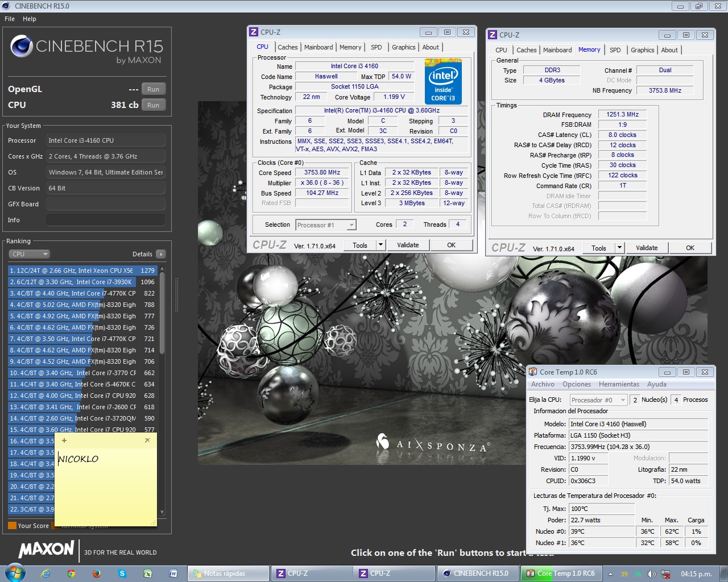Screen dimensions: 728x582
Task: Open Ayuda menu in Core Temp
Action: point(657,384)
